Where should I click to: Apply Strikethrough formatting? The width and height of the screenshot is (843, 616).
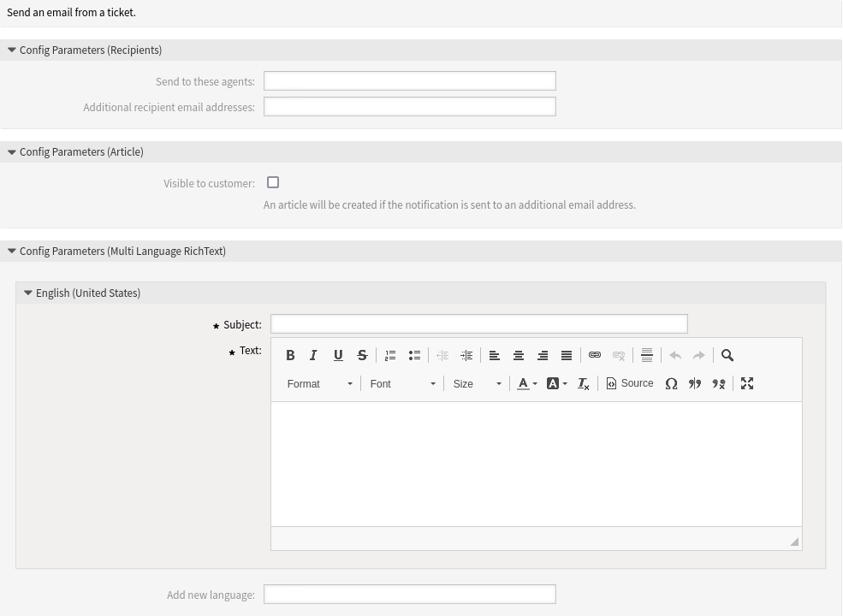(362, 355)
